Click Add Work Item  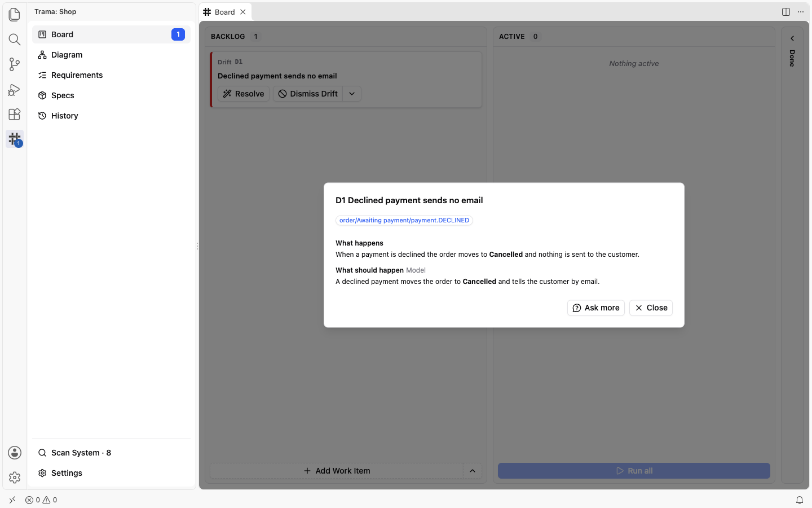(337, 471)
